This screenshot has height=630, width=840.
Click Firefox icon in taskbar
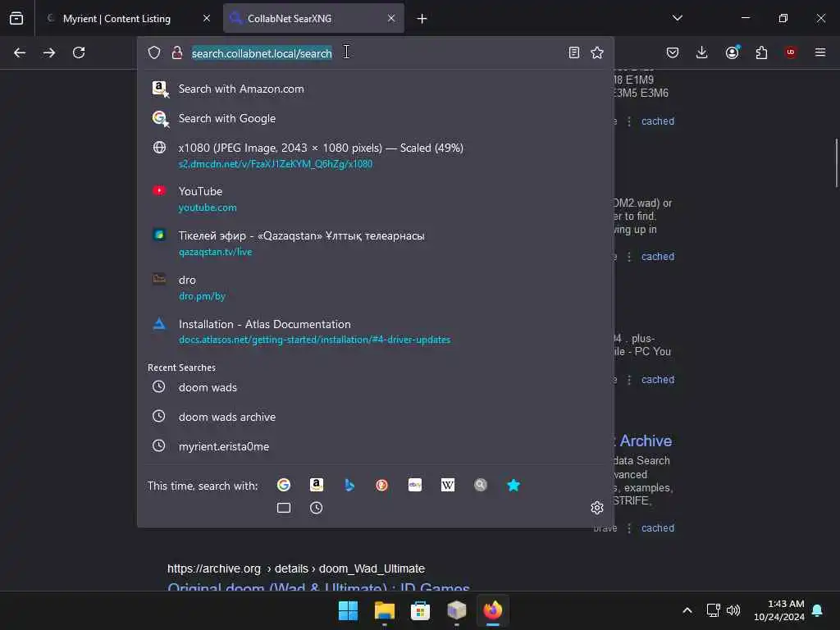(x=493, y=610)
